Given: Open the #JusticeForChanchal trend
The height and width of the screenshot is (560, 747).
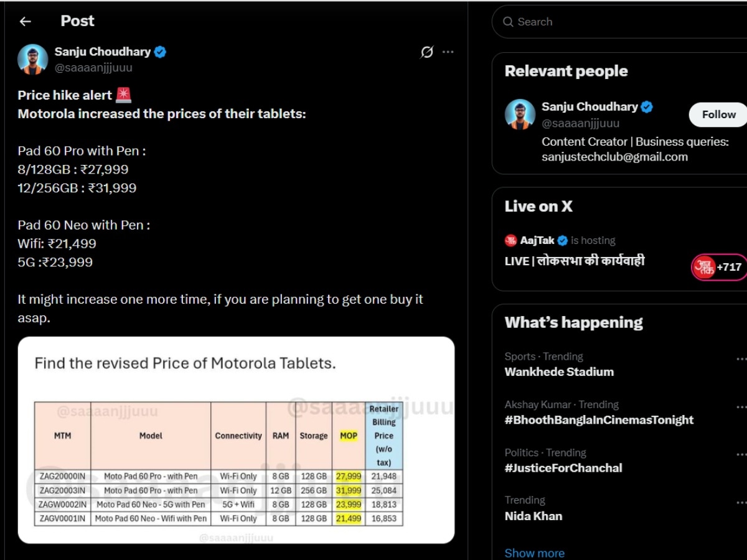Looking at the screenshot, I should (563, 468).
